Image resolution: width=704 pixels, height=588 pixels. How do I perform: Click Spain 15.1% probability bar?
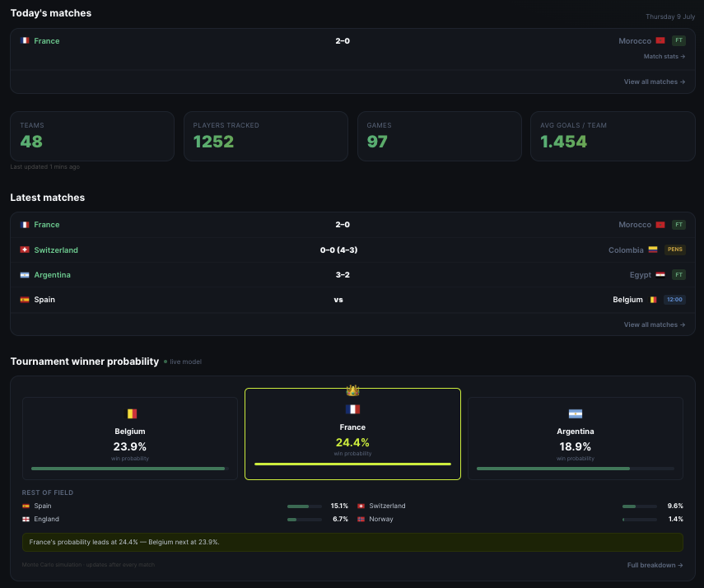(x=305, y=506)
